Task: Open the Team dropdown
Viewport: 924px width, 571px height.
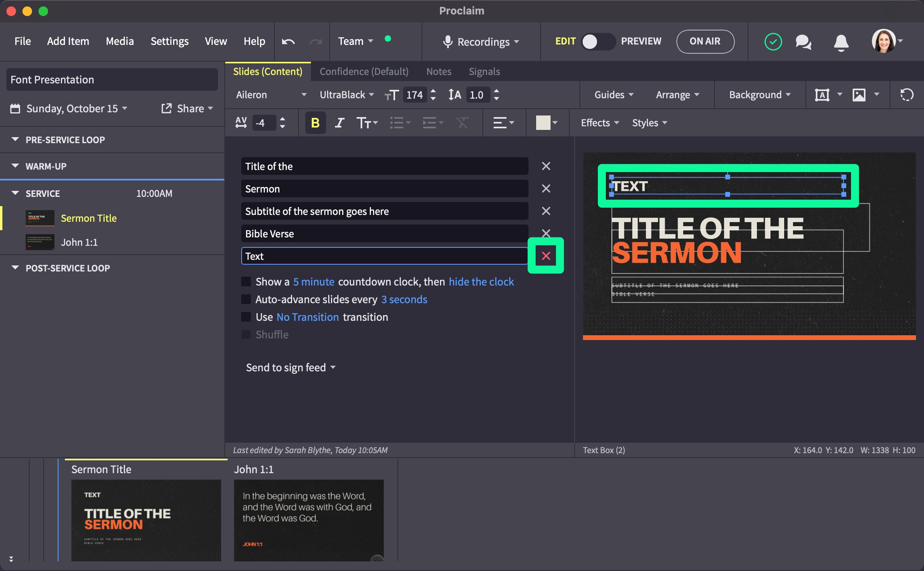Action: (355, 41)
